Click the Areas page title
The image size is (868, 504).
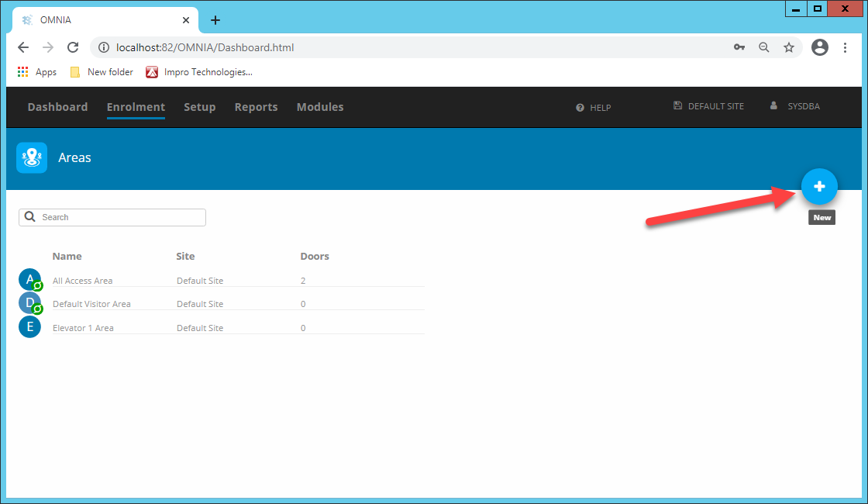[x=74, y=158]
